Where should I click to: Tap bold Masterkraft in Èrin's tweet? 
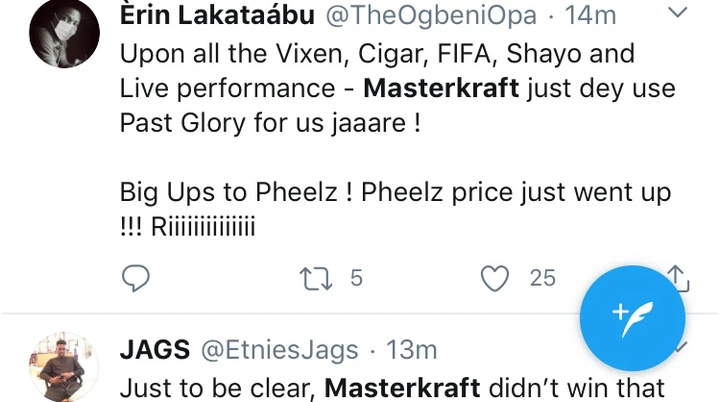(441, 88)
